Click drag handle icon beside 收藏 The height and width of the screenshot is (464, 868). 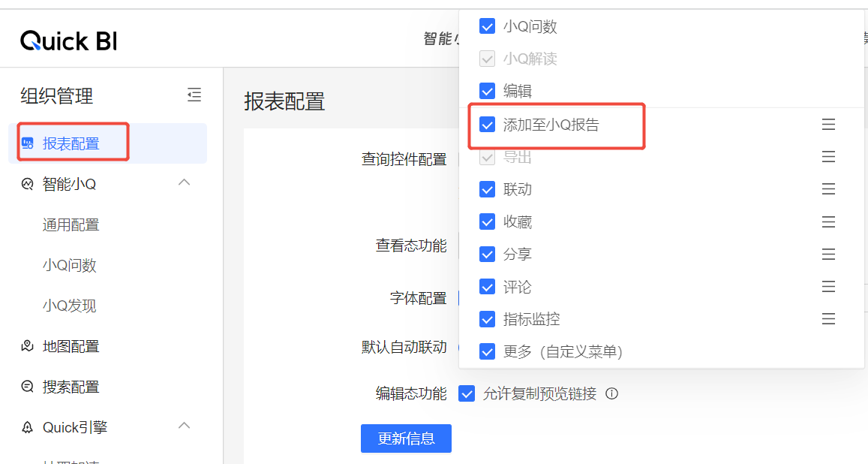coord(828,222)
